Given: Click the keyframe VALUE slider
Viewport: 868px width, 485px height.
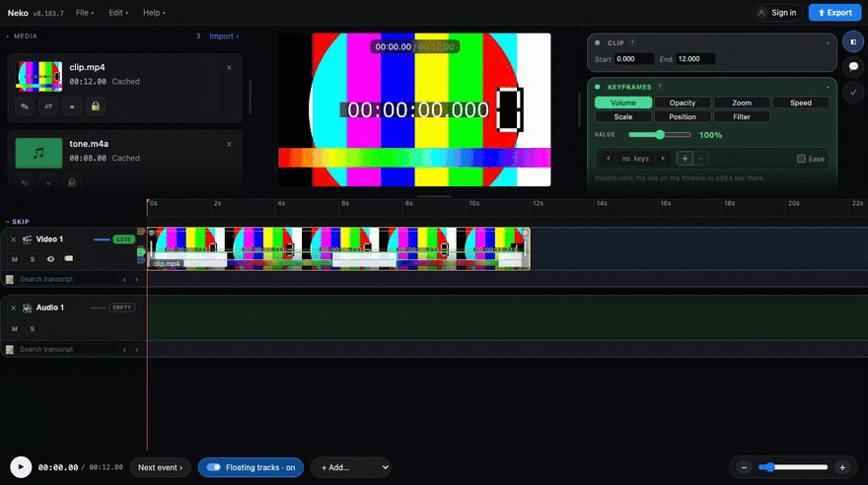Looking at the screenshot, I should click(x=660, y=135).
